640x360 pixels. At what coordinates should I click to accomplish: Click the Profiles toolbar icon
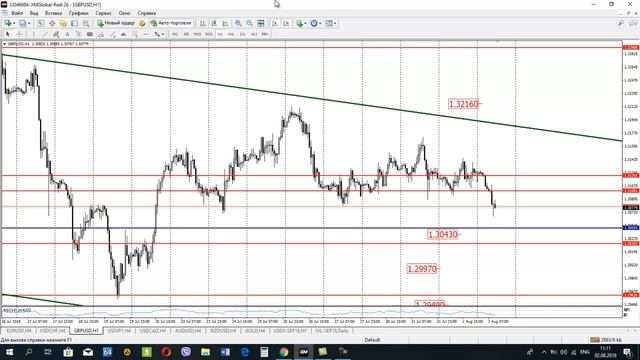click(22, 23)
